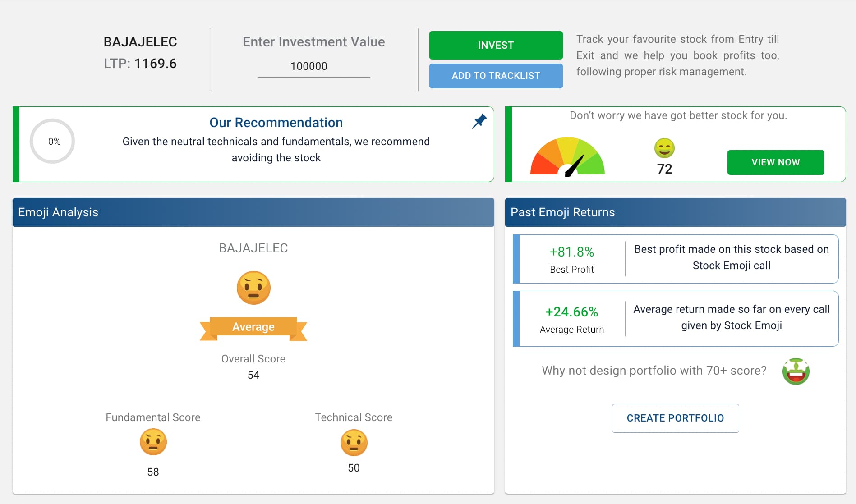The image size is (856, 504).
Task: Click the Technical Score label
Action: click(354, 417)
